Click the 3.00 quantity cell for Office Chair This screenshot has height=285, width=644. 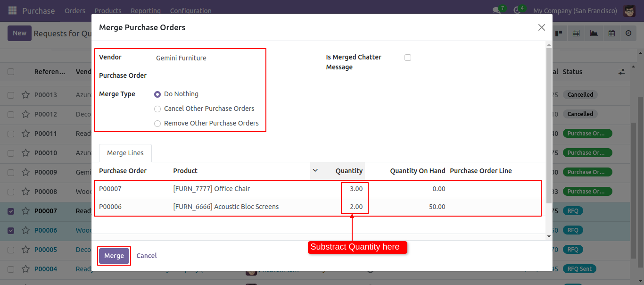click(x=356, y=189)
